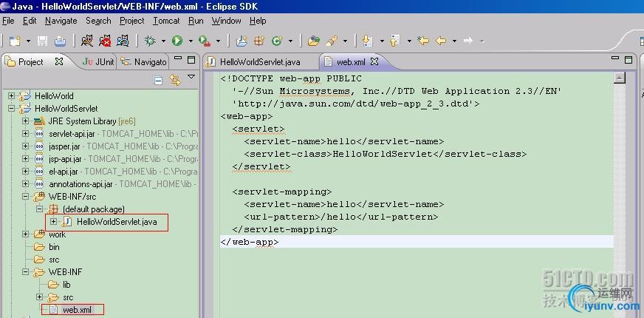Open the Window menu
The height and width of the screenshot is (318, 644).
pyautogui.click(x=226, y=21)
